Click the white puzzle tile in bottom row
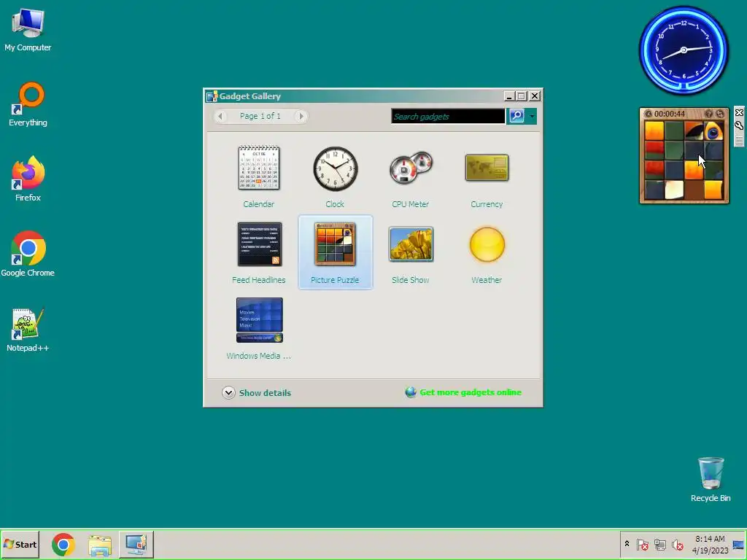 pyautogui.click(x=673, y=190)
